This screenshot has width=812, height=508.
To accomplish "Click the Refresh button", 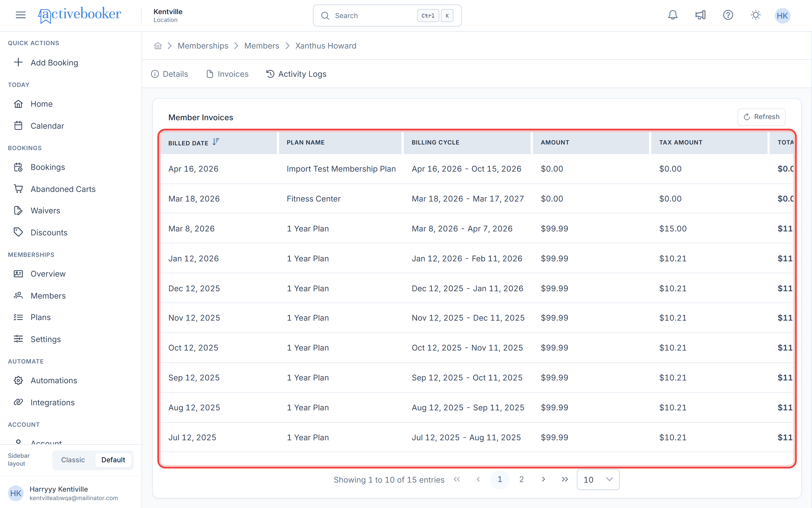I will click(761, 117).
